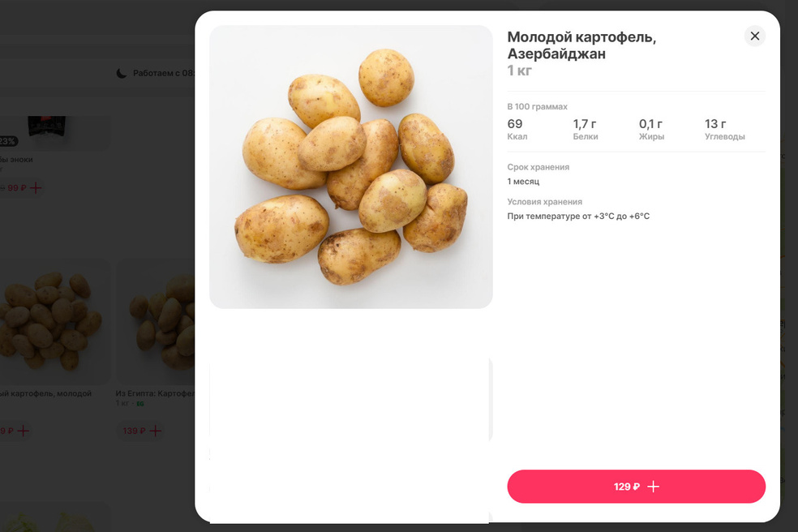Select the young potato thumbnail on the left
The width and height of the screenshot is (798, 532).
(50, 320)
